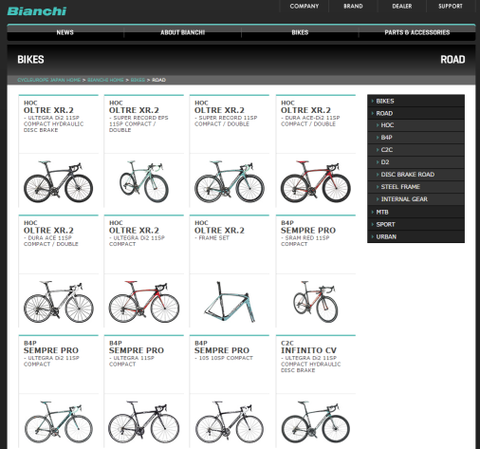Select the BIKES navigation tab
Image resolution: width=480 pixels, height=449 pixels.
coord(300,32)
